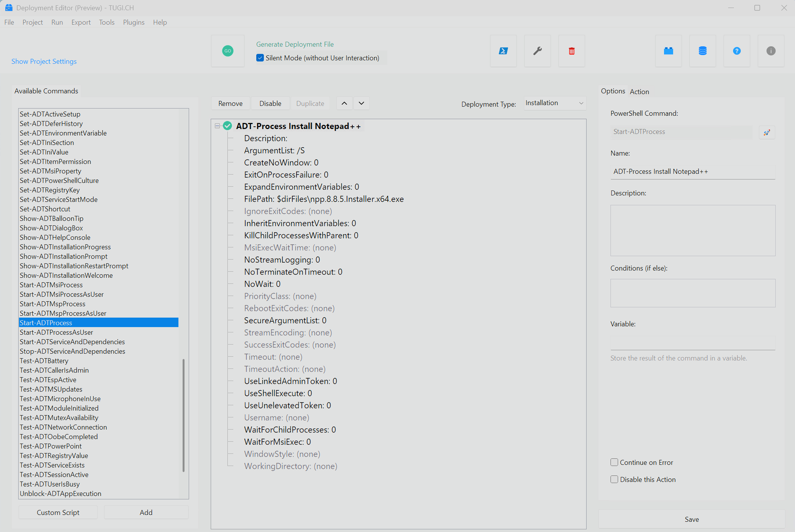The height and width of the screenshot is (532, 795).
Task: Click the green checkmark status on ADT-Process
Action: pos(227,126)
